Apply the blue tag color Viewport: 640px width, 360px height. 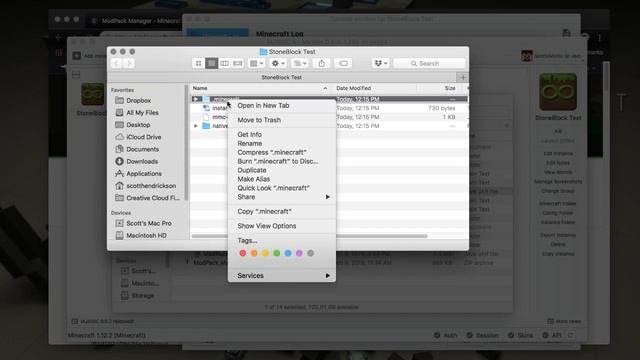coord(288,253)
